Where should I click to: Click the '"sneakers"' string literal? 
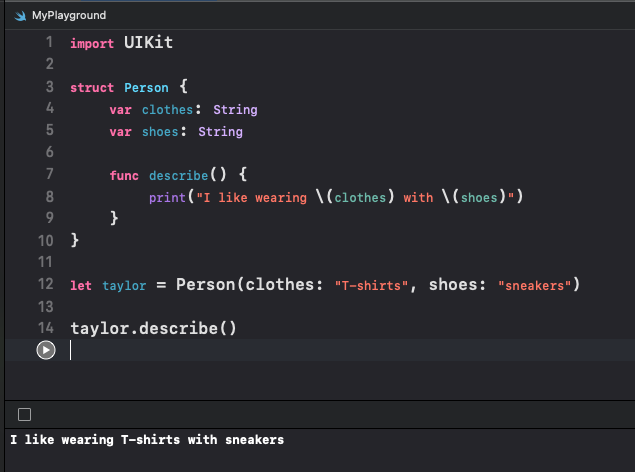(535, 285)
